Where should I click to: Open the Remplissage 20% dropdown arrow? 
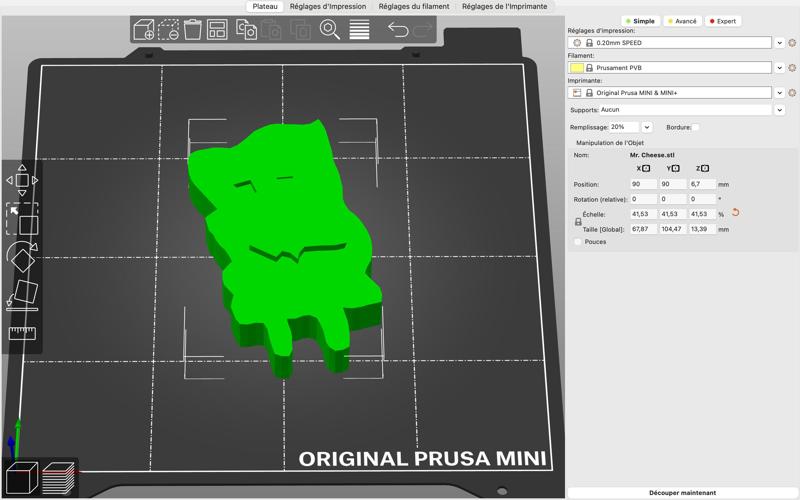pyautogui.click(x=646, y=127)
